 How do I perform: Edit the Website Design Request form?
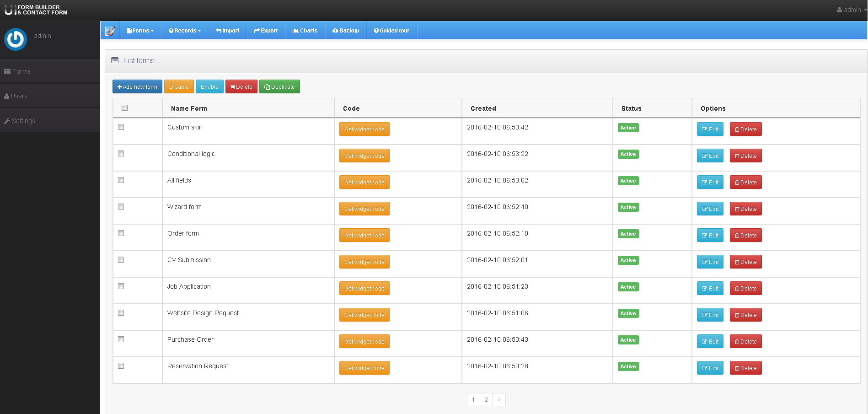(x=710, y=315)
